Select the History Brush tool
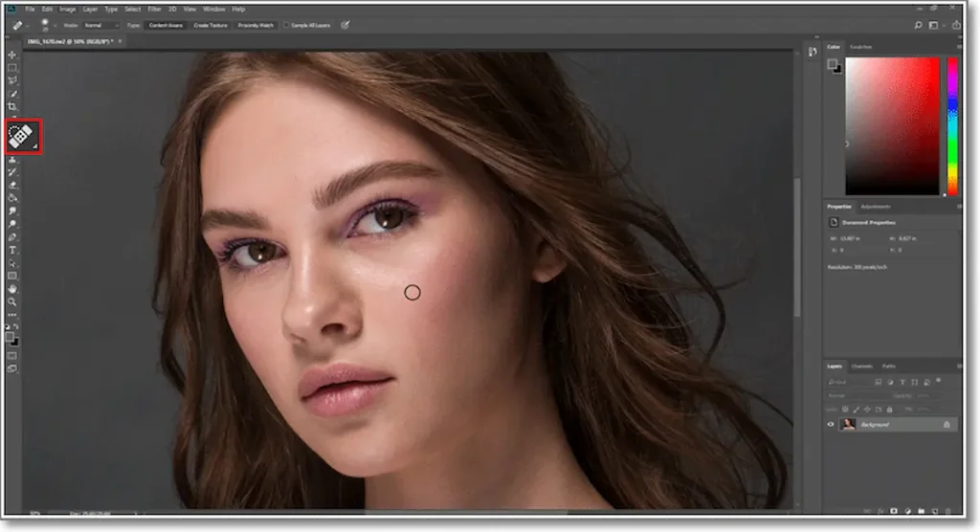Screen dimensions: 980x532 pos(11,172)
